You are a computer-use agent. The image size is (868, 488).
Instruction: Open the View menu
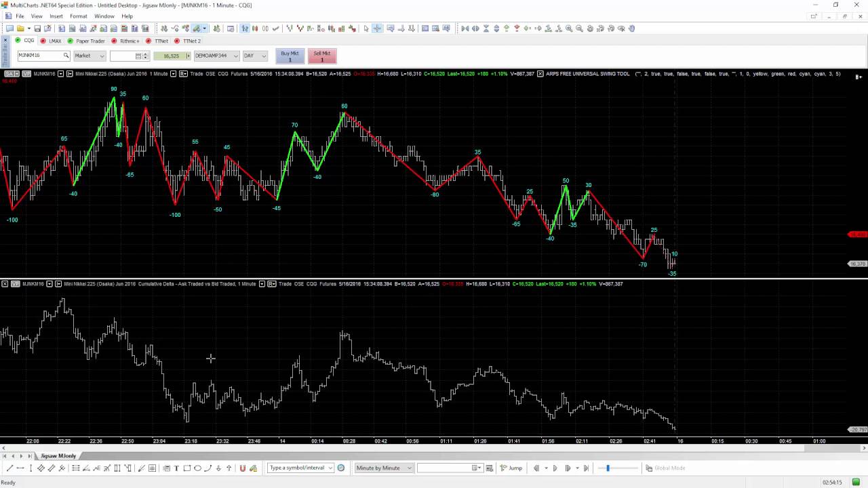(37, 16)
